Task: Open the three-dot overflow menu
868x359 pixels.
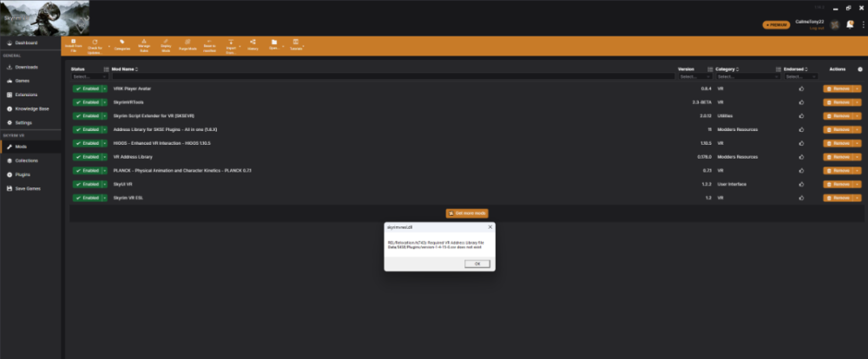Action: click(x=863, y=24)
